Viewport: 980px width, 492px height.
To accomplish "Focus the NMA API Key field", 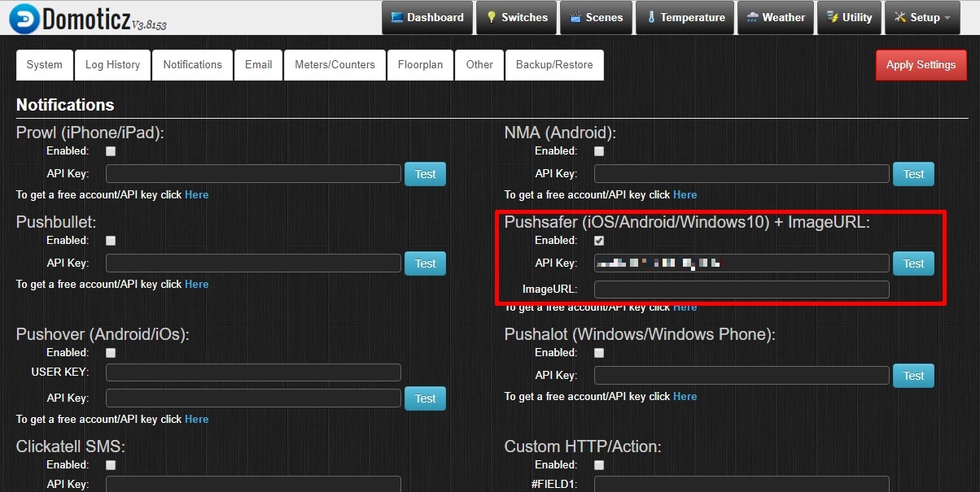I will 742,174.
